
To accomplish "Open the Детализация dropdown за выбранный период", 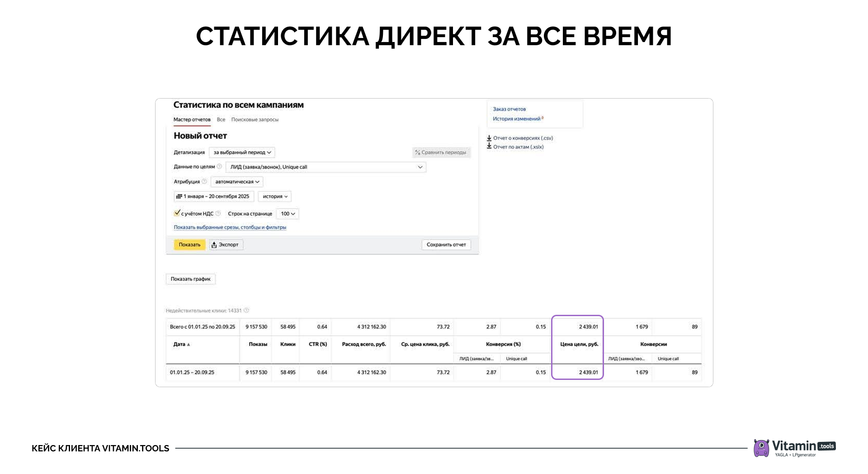I will point(242,153).
